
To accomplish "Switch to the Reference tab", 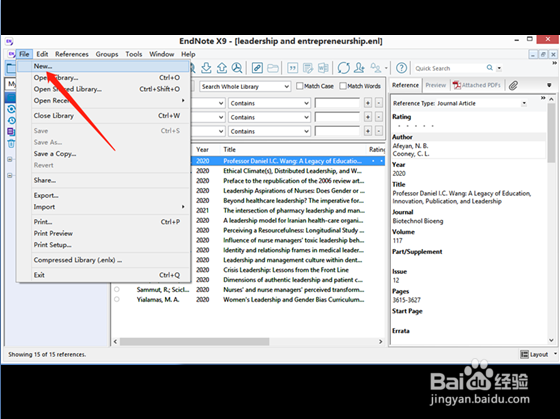I will 405,85.
